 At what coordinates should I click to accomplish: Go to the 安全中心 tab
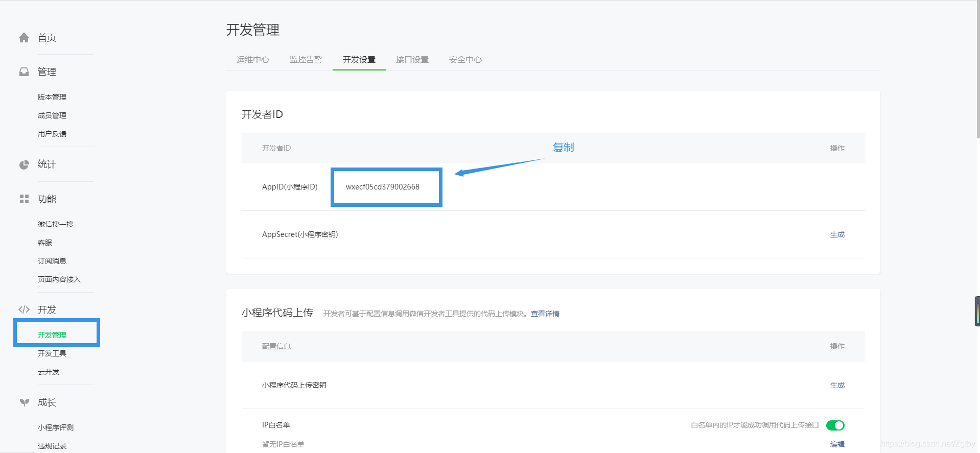tap(465, 60)
